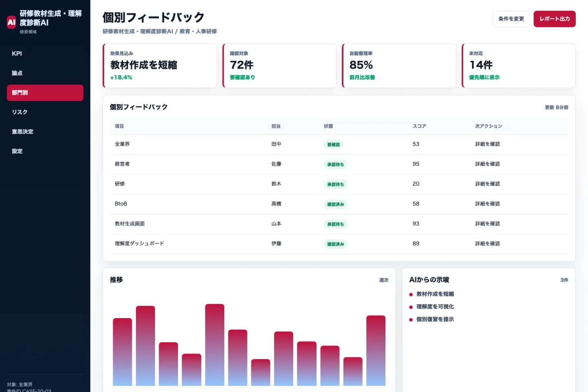Click the 状態 column header
This screenshot has width=588, height=392.
(x=328, y=126)
